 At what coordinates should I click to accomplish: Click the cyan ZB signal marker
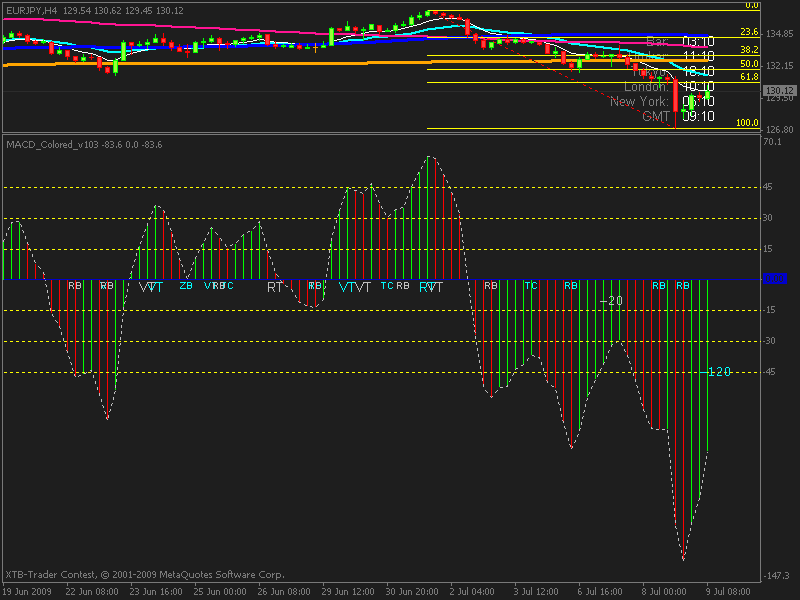[186, 286]
